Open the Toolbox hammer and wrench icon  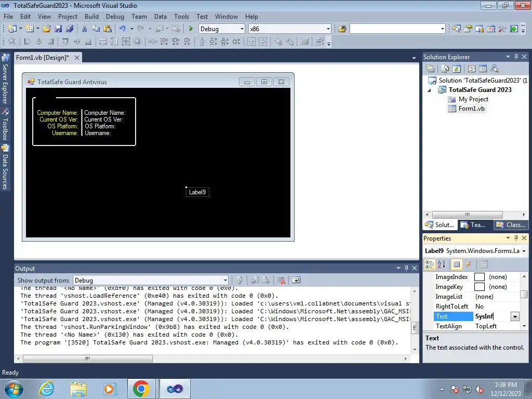coord(502,29)
